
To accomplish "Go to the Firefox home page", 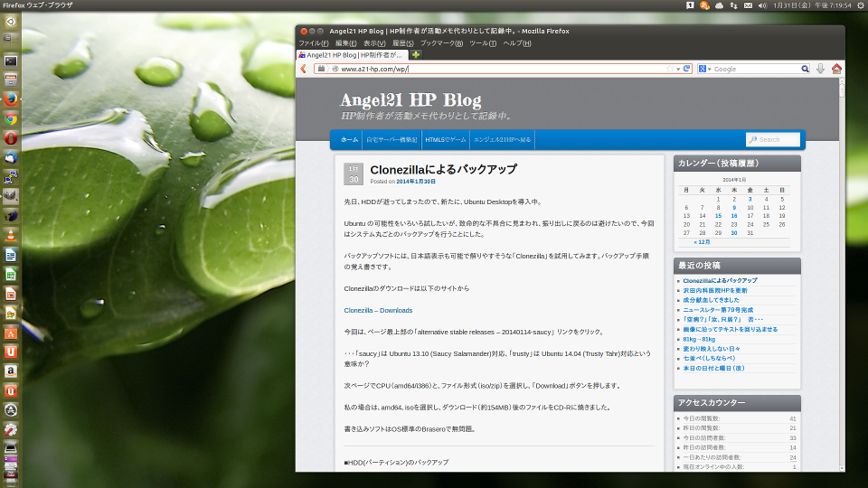I will 836,70.
